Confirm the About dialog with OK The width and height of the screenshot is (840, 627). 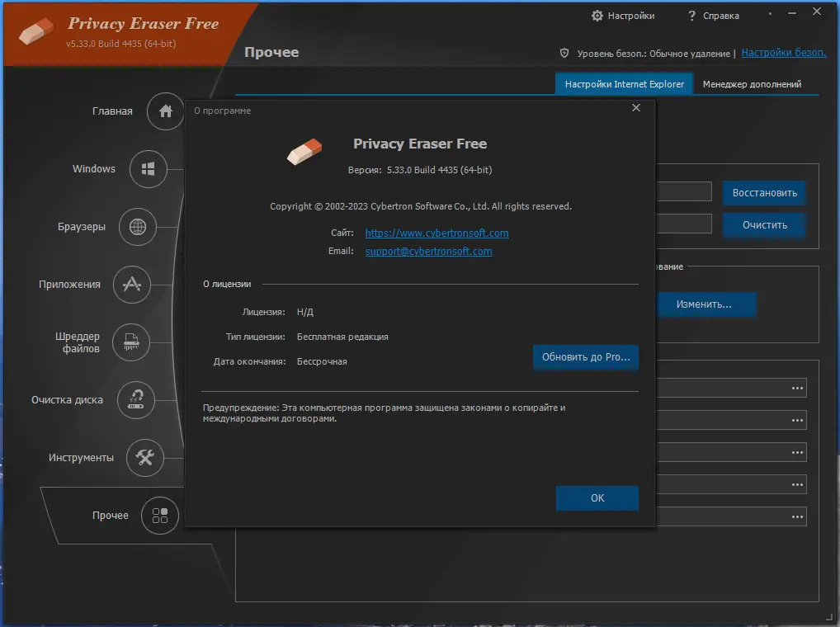point(597,498)
